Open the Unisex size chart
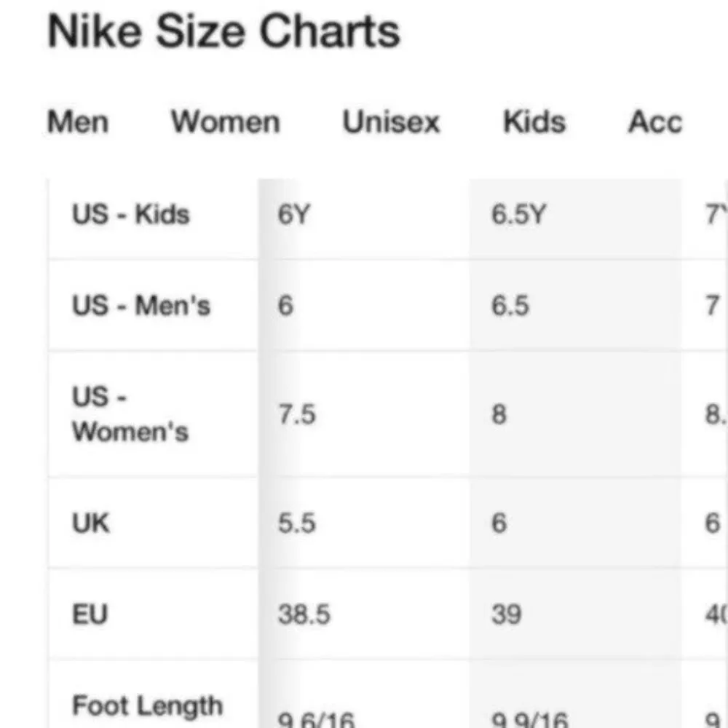The width and height of the screenshot is (728, 728). coord(391,122)
